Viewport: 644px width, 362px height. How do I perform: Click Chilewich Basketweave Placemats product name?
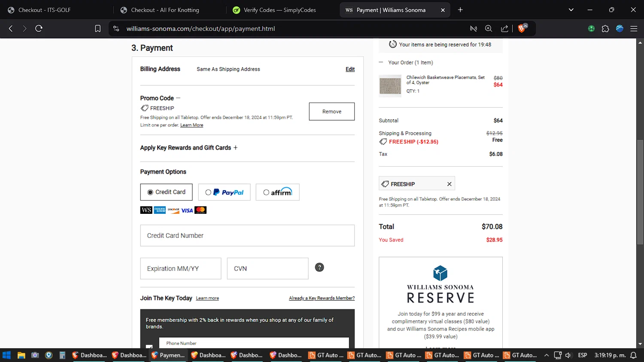446,80
